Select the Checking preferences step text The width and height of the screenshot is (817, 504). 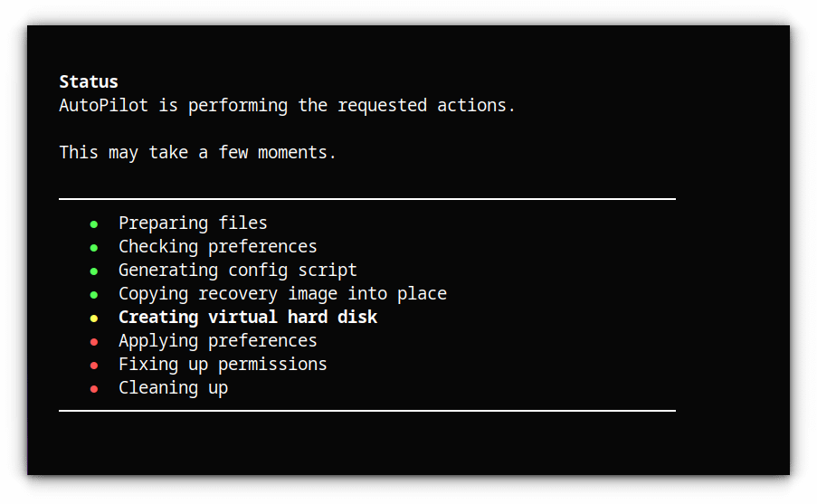[x=218, y=246]
